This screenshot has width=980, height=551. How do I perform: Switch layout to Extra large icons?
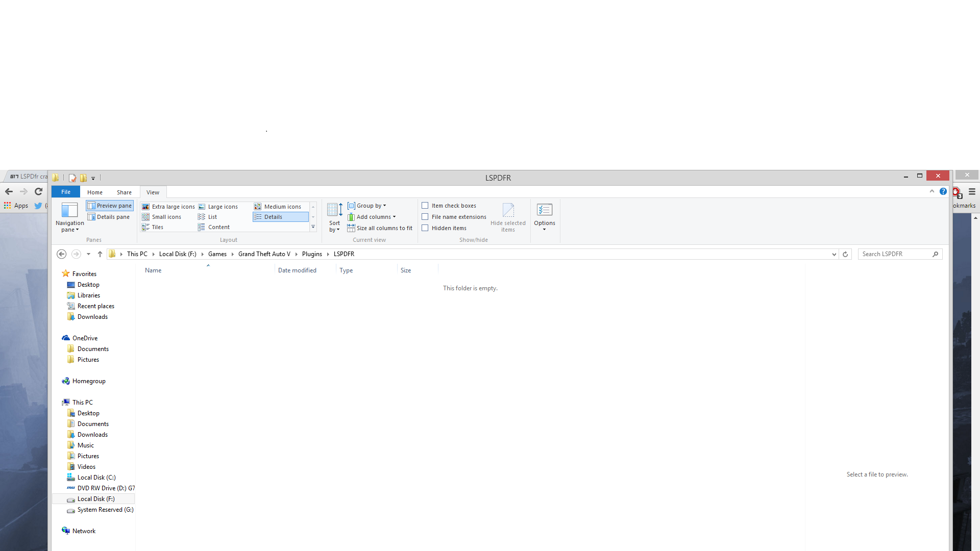[168, 207]
